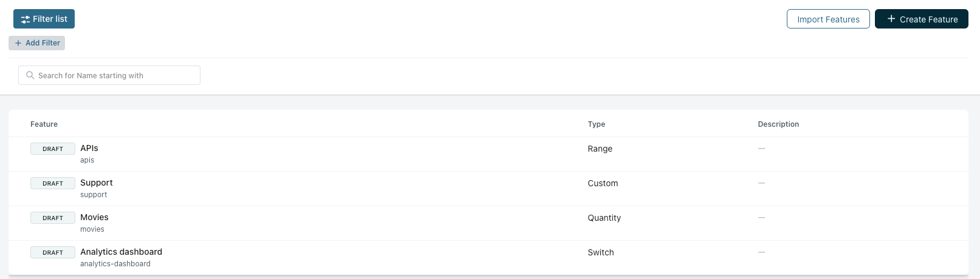
Task: Open the Analytics dashboard feature
Action: pyautogui.click(x=121, y=252)
